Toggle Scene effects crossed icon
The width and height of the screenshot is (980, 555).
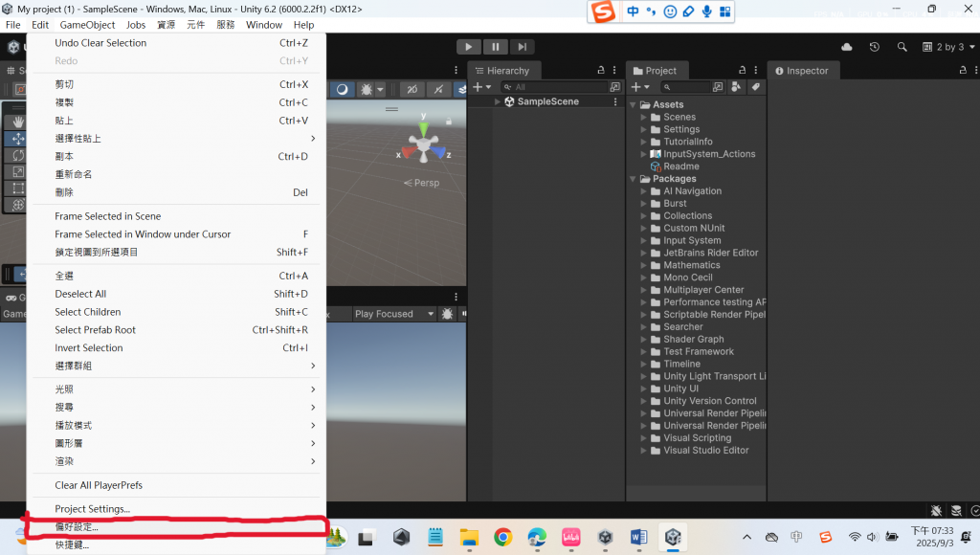[438, 89]
